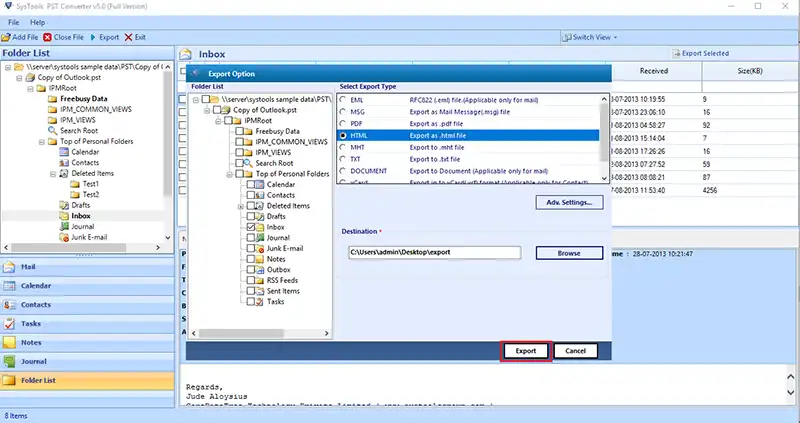Open the Tasks navigation pane icon
This screenshot has height=423, width=800.
pos(9,324)
